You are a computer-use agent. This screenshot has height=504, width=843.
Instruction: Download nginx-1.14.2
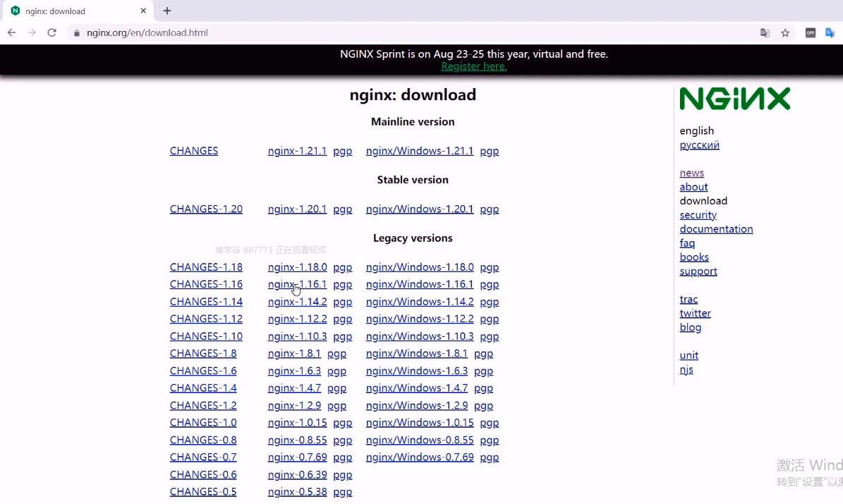297,302
